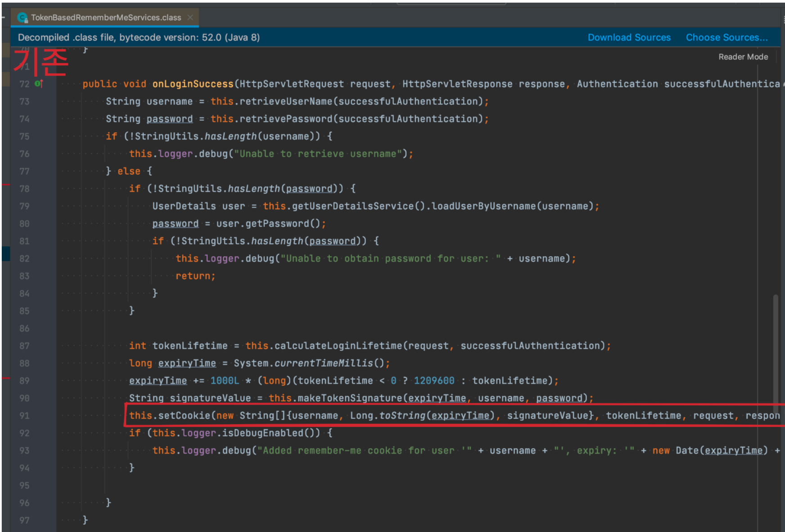Image resolution: width=785 pixels, height=532 pixels.
Task: Click the decompiled class file banner text
Action: coord(139,37)
